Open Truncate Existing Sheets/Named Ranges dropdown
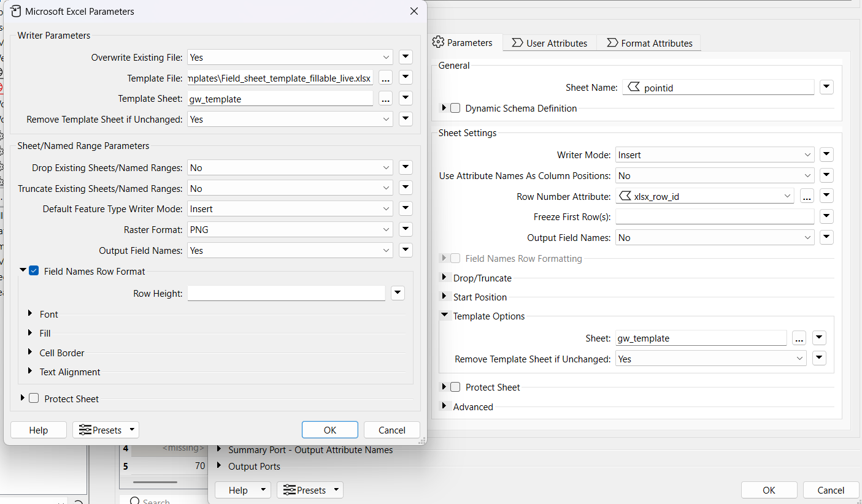 click(290, 188)
